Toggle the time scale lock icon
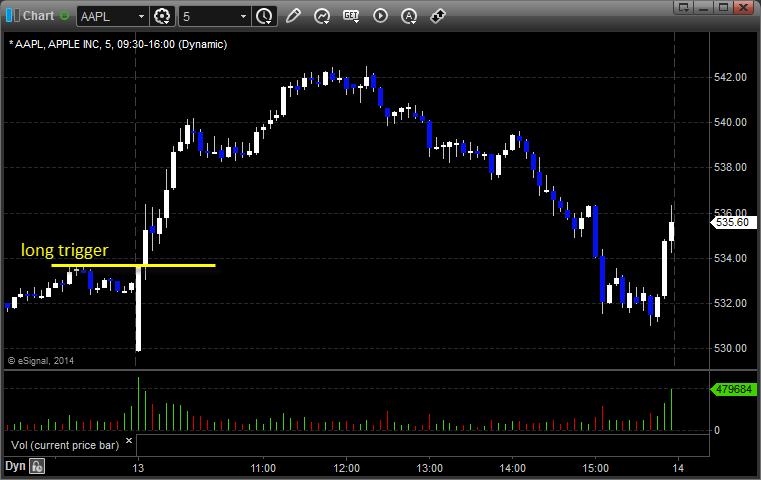This screenshot has width=761, height=480. click(37, 466)
